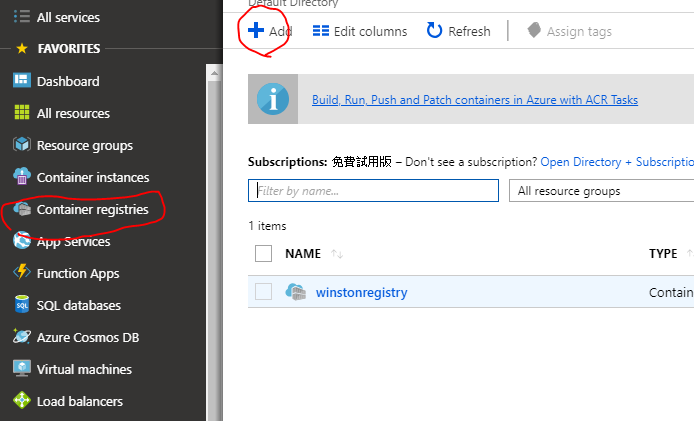The height and width of the screenshot is (421, 694).
Task: Click the All resources grid icon
Action: pos(22,112)
